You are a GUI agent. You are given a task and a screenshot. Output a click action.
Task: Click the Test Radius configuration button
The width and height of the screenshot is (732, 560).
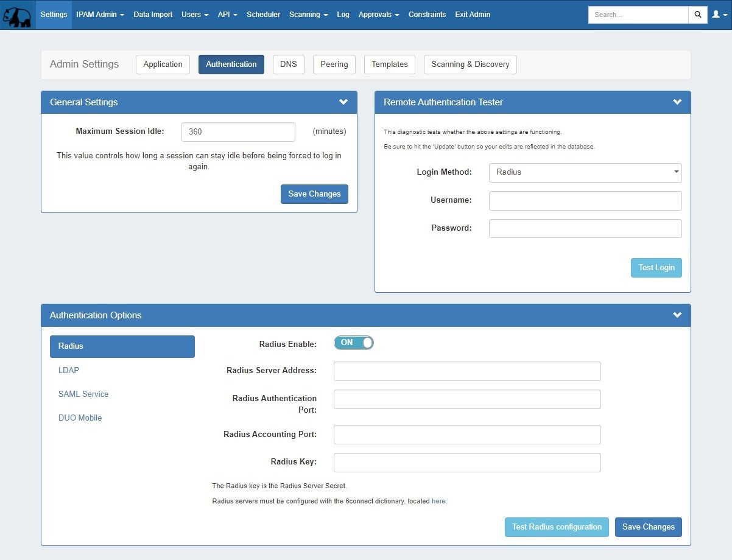(557, 527)
